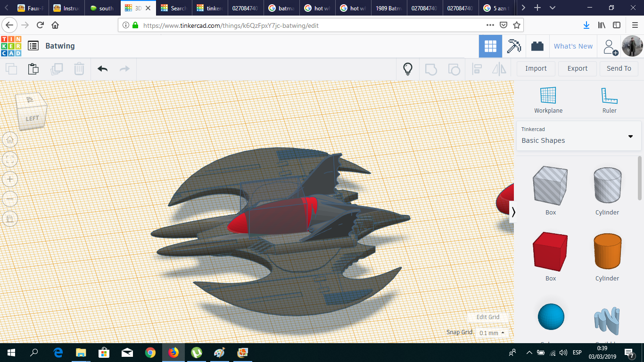Click the shapes panel scrollbar
Viewport: 644px width, 362px height.
640,177
